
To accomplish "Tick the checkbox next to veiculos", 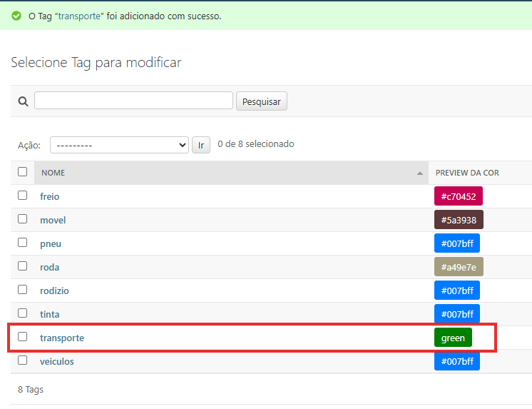I will coord(23,360).
